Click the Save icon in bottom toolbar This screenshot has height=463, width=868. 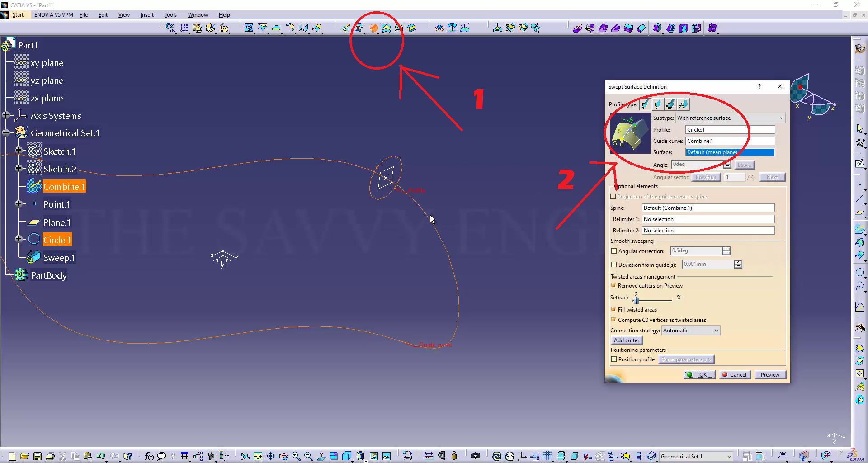(38, 456)
